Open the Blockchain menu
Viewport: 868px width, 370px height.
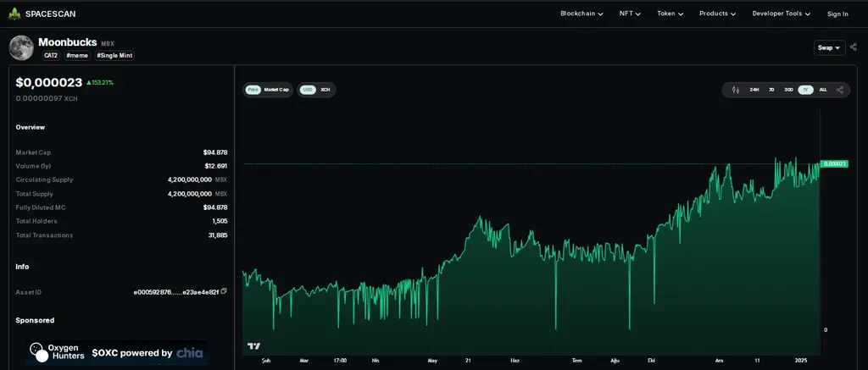pos(581,14)
